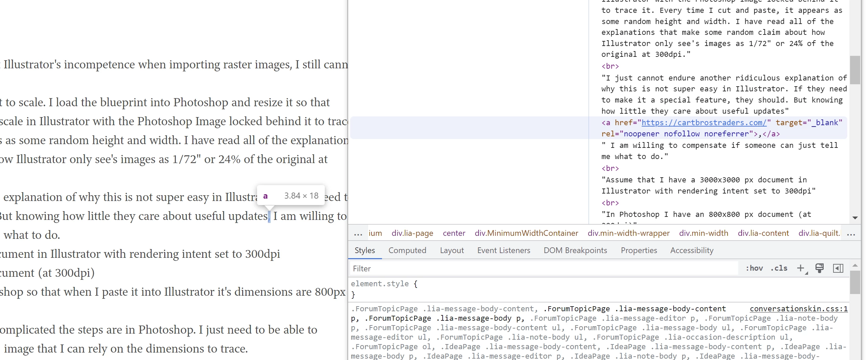The width and height of the screenshot is (868, 360).
Task: Select the div.lia-page breadcrumb
Action: click(412, 233)
